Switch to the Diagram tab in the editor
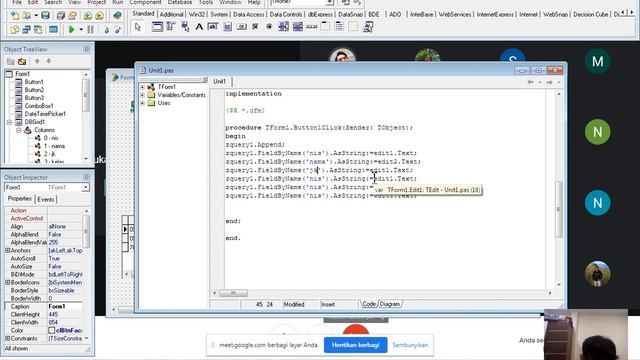 pyautogui.click(x=390, y=304)
